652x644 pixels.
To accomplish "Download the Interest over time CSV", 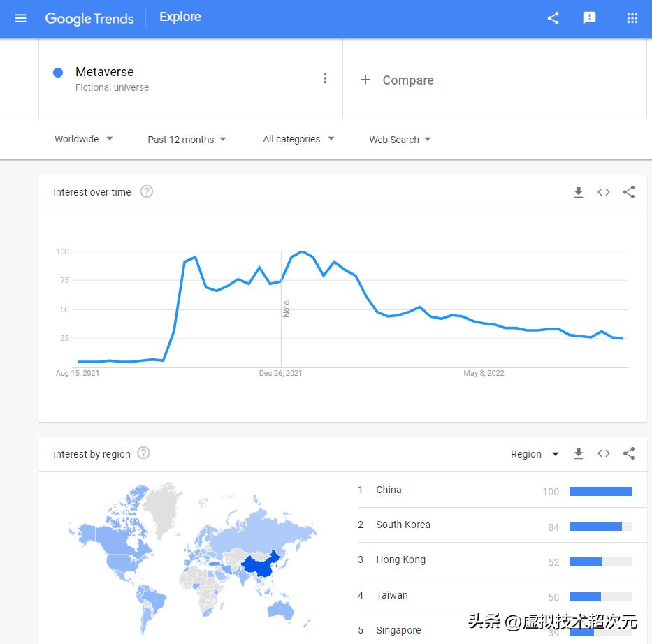I will pyautogui.click(x=578, y=192).
